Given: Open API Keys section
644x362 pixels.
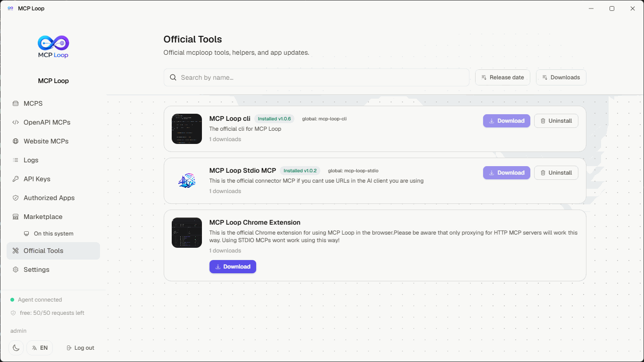Looking at the screenshot, I should click(53, 179).
